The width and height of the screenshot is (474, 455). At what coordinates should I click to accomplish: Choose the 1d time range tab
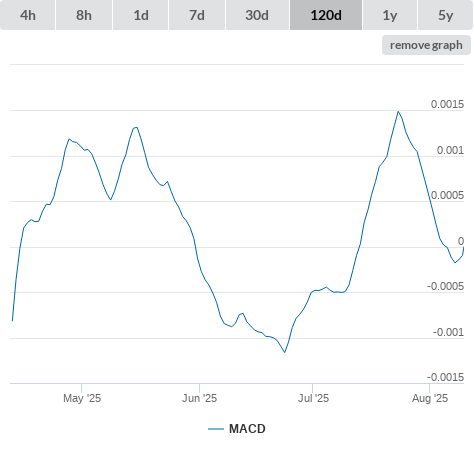pos(141,15)
